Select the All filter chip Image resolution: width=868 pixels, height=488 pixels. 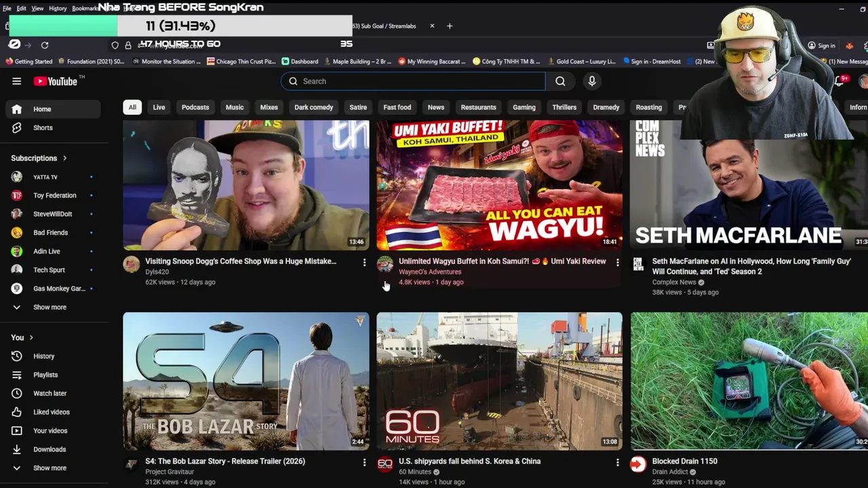132,107
